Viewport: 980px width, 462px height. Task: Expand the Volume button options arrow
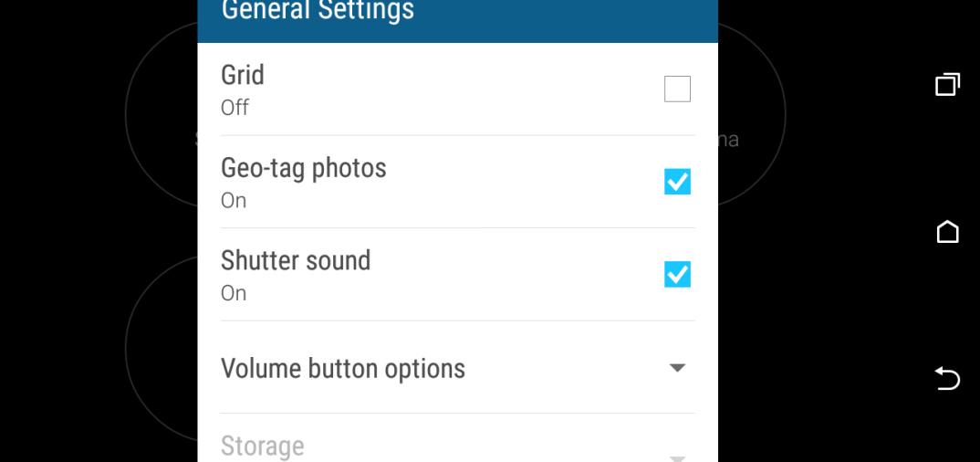tap(677, 368)
